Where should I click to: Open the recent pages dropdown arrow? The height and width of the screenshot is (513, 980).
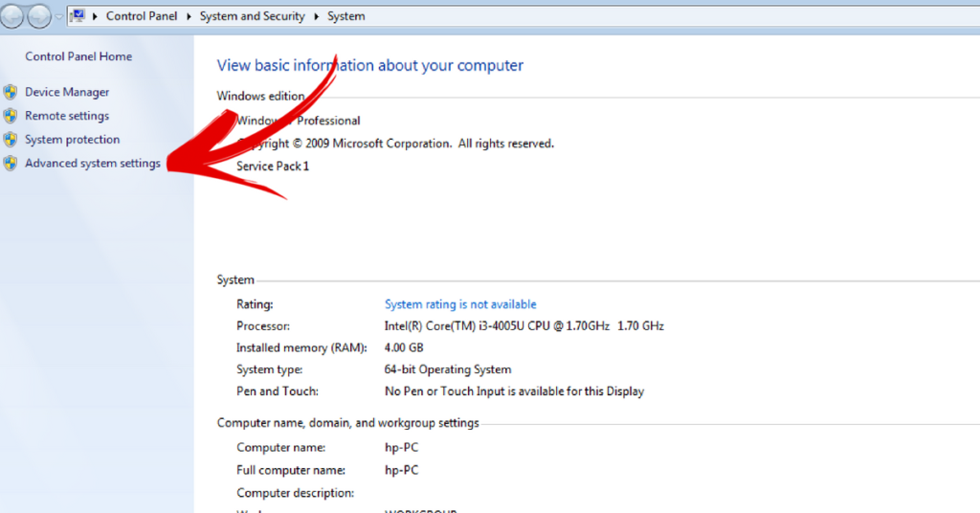(x=58, y=17)
